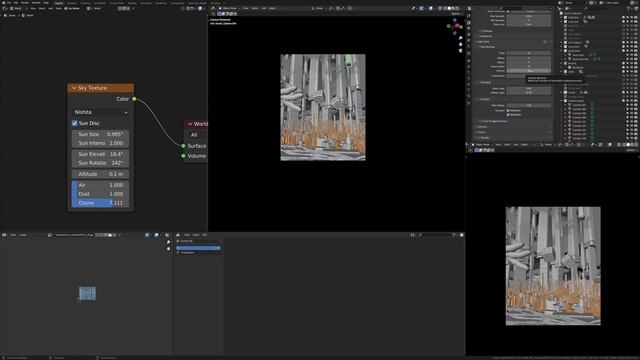Open the Help menu
The image size is (640, 360).
point(46,3)
